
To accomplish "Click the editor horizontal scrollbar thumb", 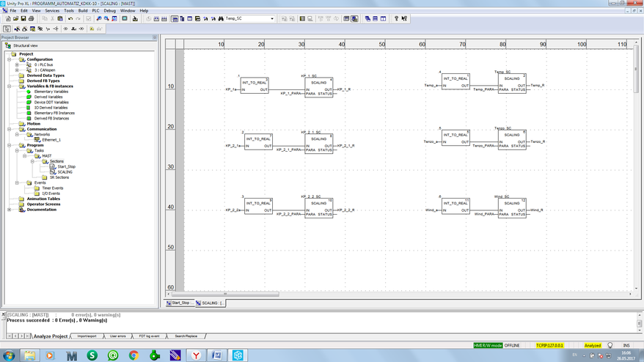I will [225, 294].
